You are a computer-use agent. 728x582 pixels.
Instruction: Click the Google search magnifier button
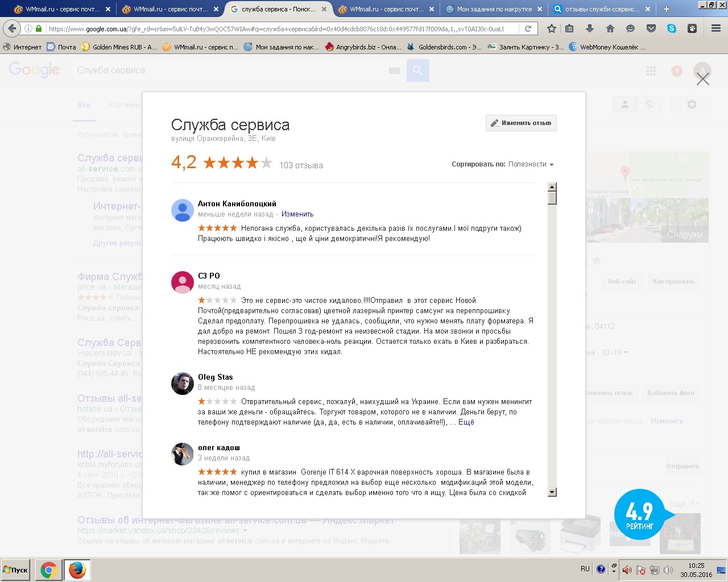(418, 70)
